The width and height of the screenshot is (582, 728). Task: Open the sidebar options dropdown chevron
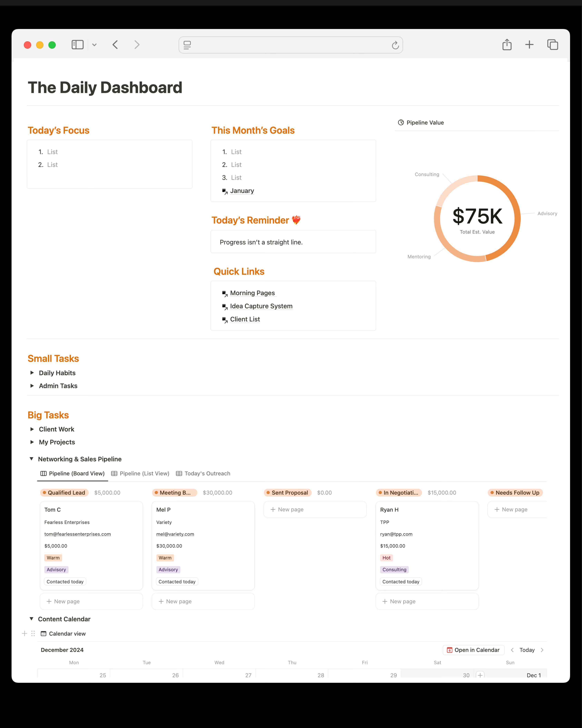point(94,45)
